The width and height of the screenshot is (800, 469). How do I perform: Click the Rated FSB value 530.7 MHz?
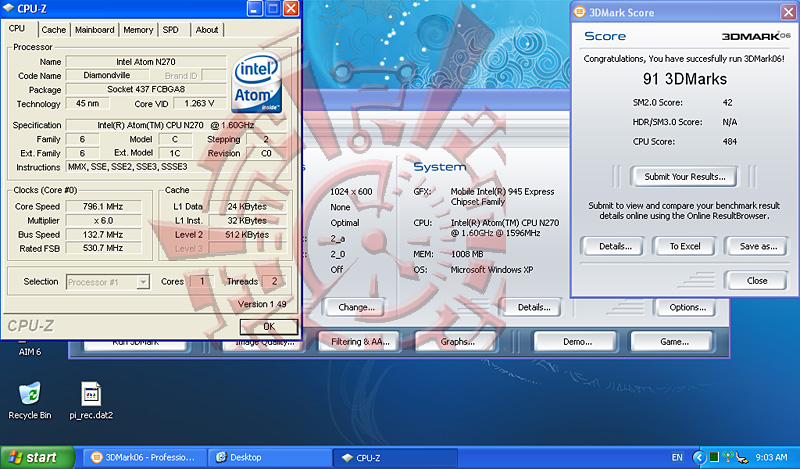tap(103, 248)
